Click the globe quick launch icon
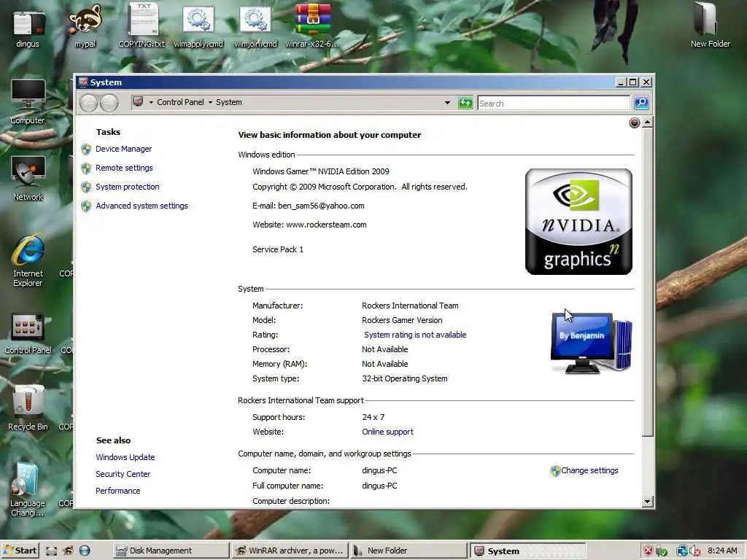The width and height of the screenshot is (747, 560). tap(85, 551)
